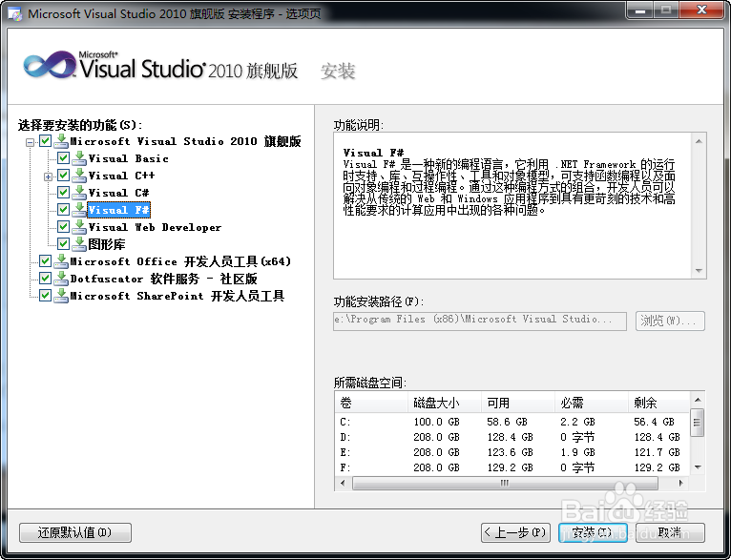The width and height of the screenshot is (731, 560).
Task: Select Microsoft Office 开发人员工具 (x64) item
Action: (x=180, y=261)
